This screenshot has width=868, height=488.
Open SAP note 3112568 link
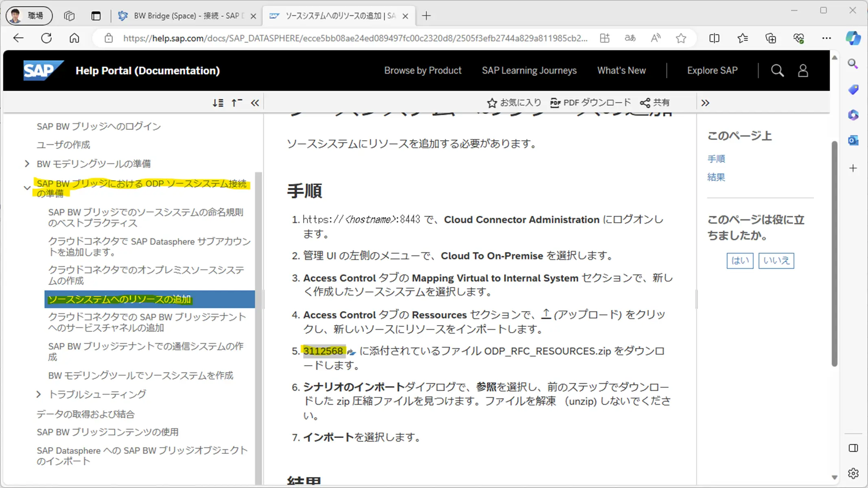click(x=323, y=351)
